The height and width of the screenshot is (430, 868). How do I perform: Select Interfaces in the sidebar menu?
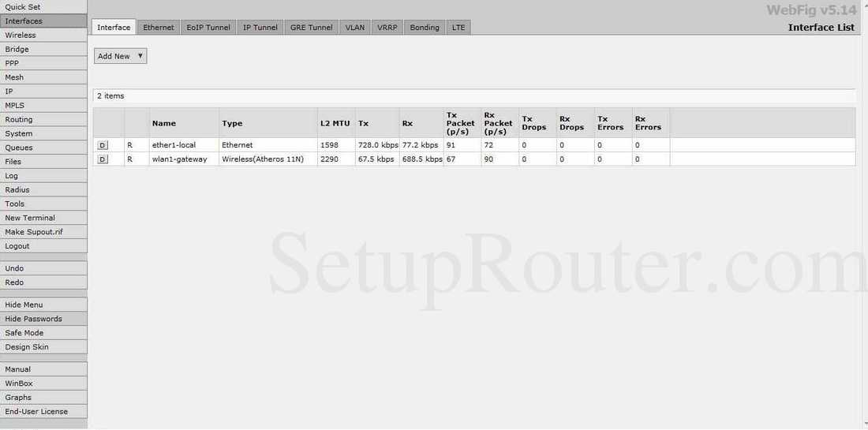pos(43,21)
